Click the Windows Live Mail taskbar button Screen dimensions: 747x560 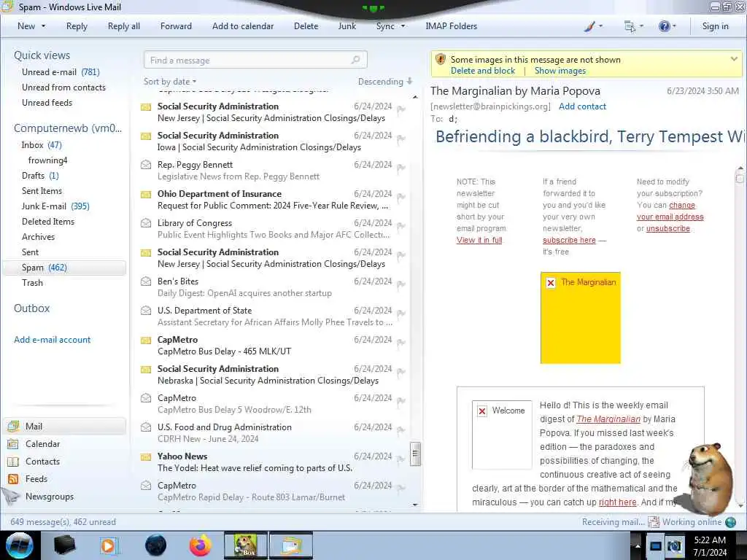pos(291,545)
